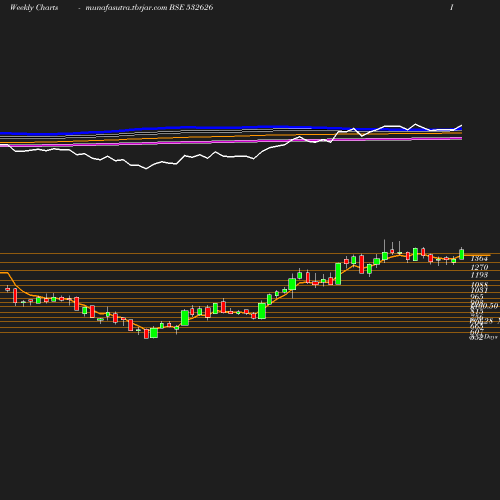Click the munafasutra.tbrjar.com site name

126,8
